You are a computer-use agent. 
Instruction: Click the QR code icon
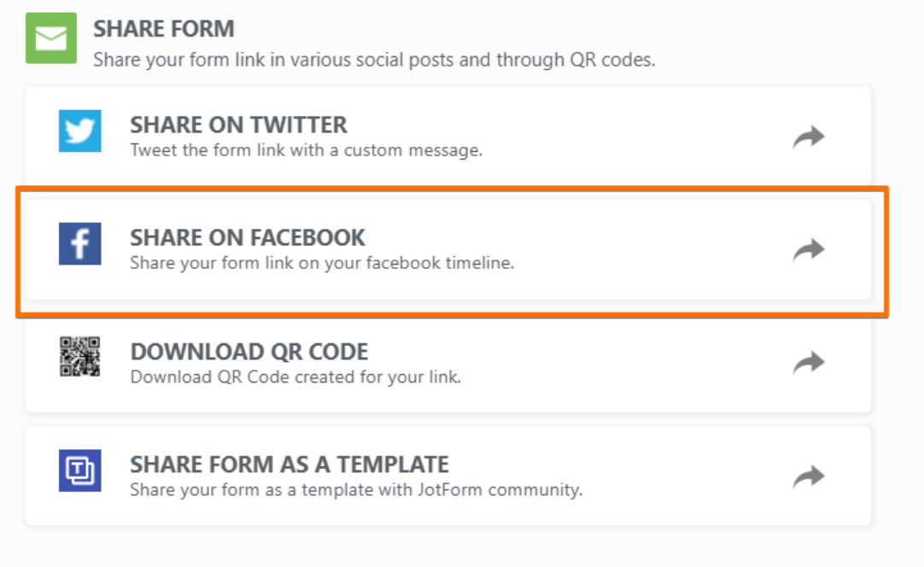(x=80, y=357)
